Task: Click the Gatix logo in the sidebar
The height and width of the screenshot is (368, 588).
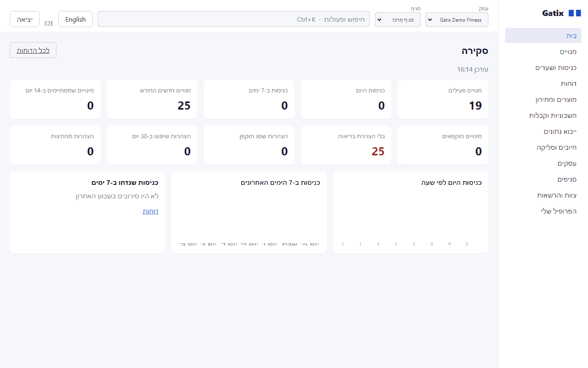Action: click(x=561, y=13)
